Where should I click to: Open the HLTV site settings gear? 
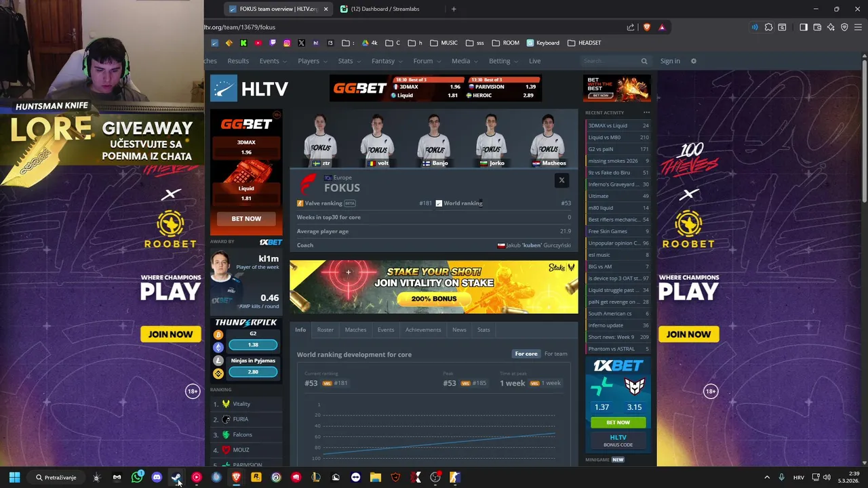[693, 61]
